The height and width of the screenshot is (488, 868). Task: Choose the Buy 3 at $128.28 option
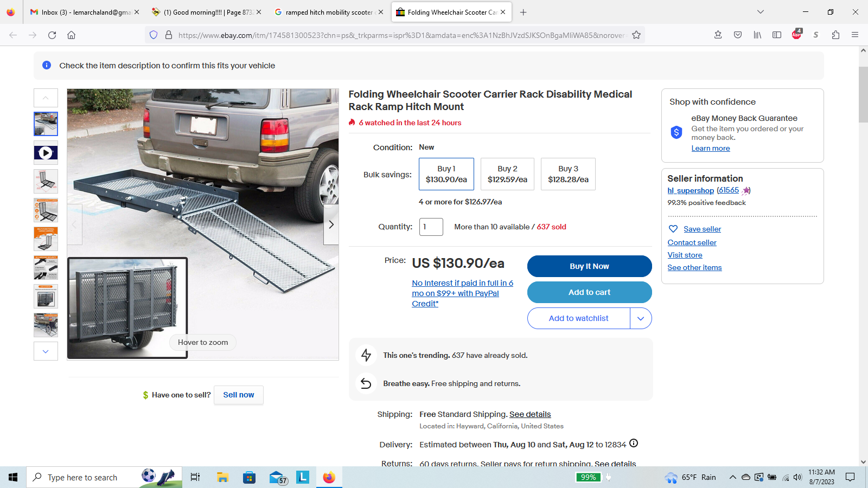pos(568,174)
